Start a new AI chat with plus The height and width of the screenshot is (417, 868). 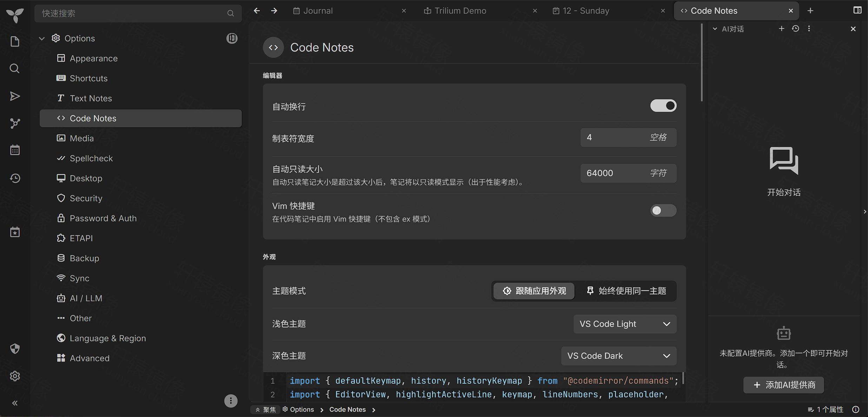[x=782, y=29]
